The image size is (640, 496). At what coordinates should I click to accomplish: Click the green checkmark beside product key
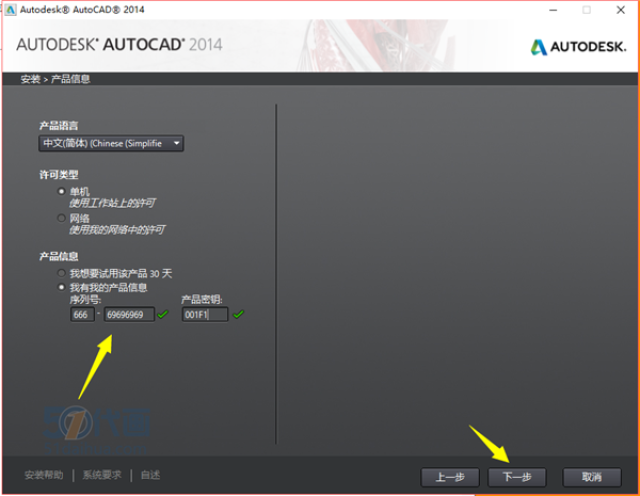pyautogui.click(x=238, y=314)
